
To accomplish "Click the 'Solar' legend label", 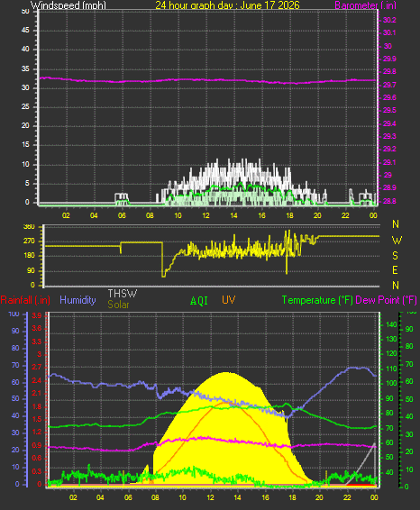I will coord(118,305).
